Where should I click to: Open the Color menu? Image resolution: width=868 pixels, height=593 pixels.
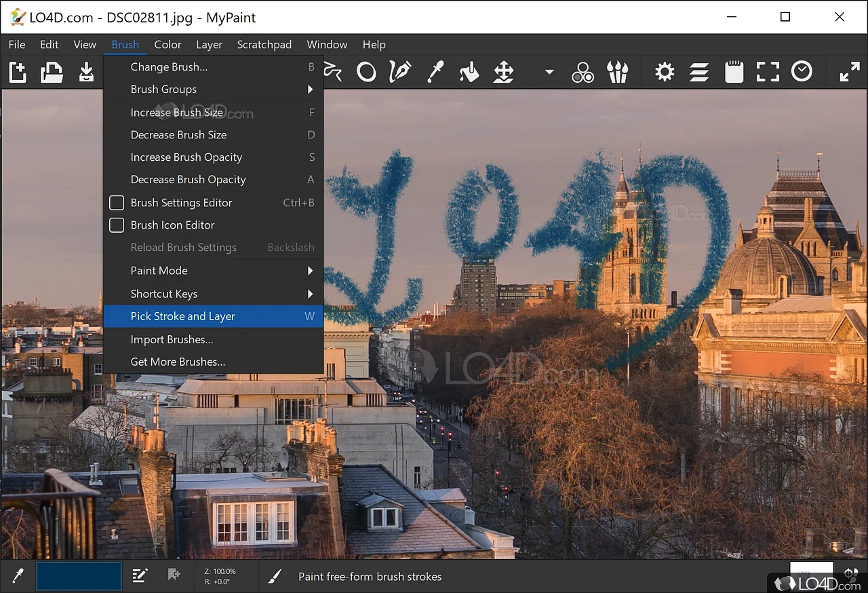click(167, 44)
